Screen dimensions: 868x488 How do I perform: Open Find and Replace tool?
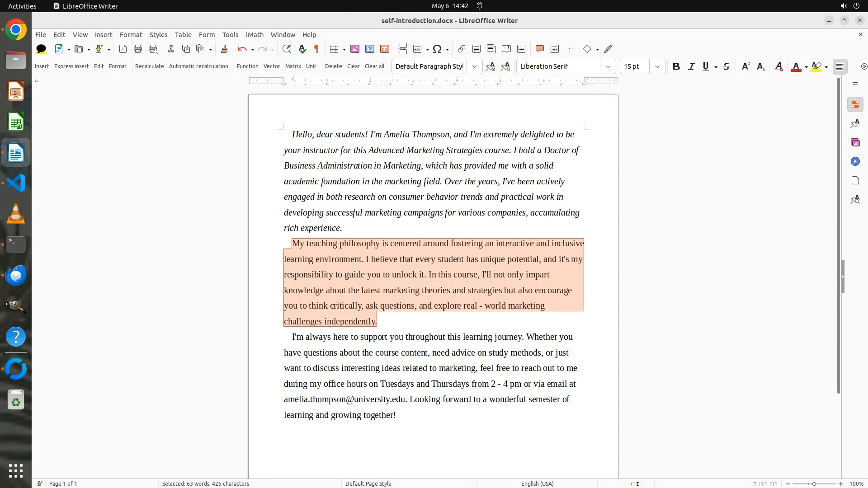[x=286, y=49]
